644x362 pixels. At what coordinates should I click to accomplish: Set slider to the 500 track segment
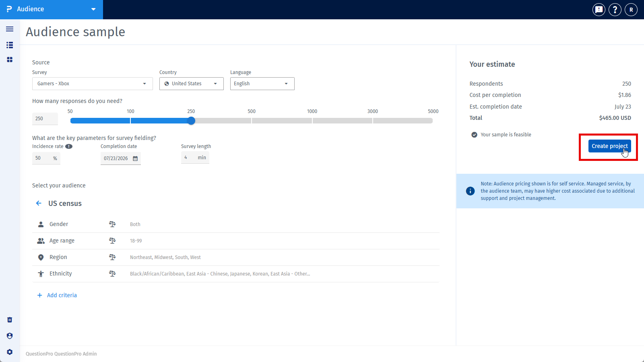pyautogui.click(x=221, y=121)
